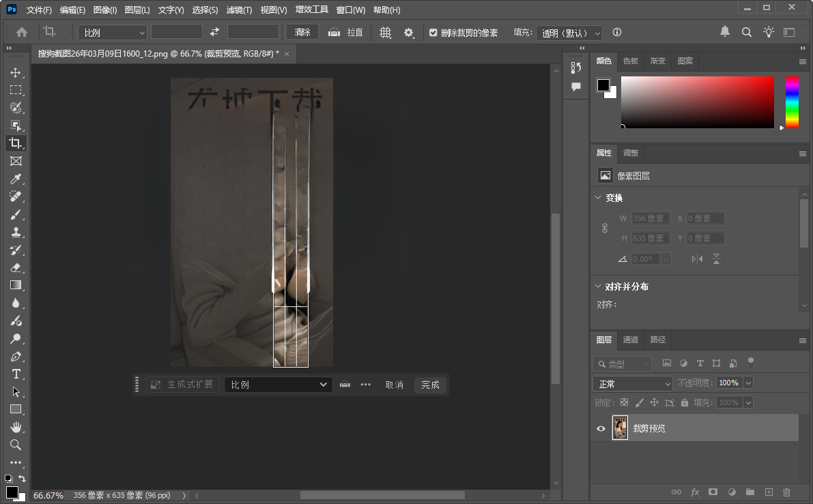Image resolution: width=813 pixels, height=504 pixels.
Task: Toggle type layer filter icon
Action: (x=700, y=363)
